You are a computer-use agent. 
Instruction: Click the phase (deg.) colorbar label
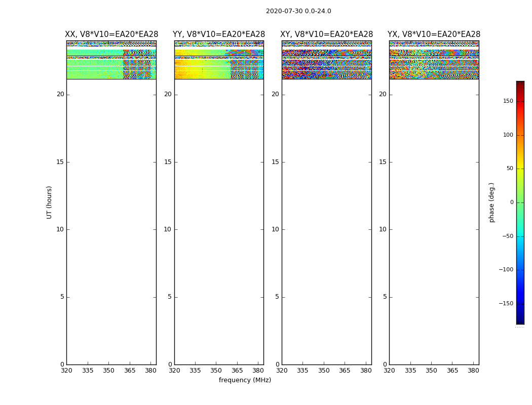[x=491, y=202]
